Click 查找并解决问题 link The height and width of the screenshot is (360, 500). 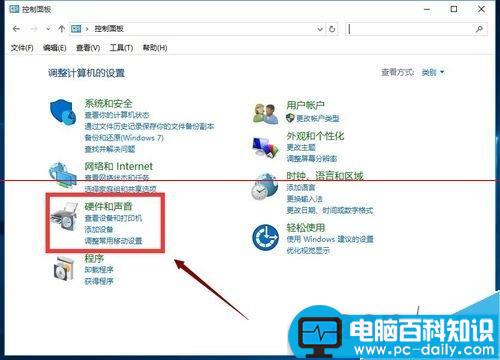110,149
